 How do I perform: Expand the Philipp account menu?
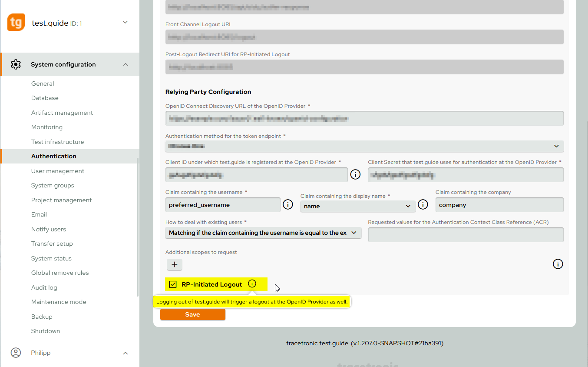125,353
